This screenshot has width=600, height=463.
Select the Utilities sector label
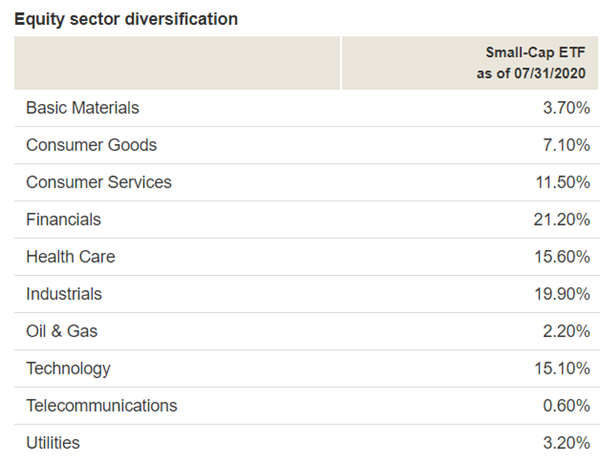click(x=53, y=442)
